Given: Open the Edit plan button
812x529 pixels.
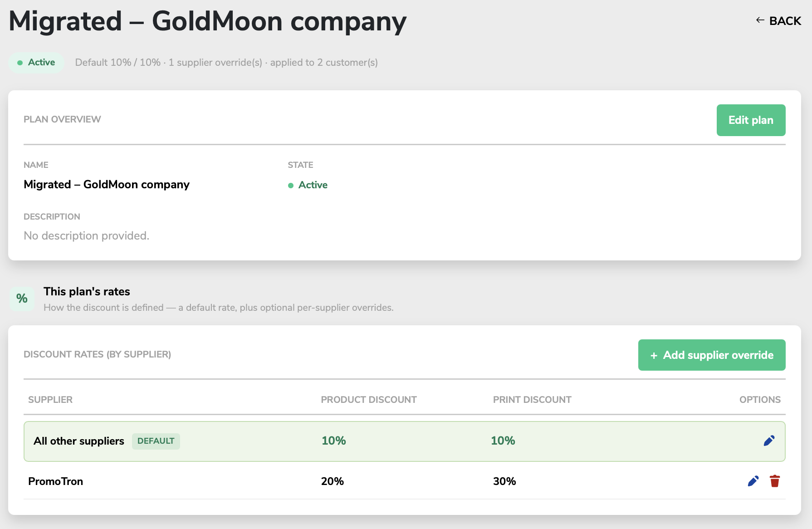Looking at the screenshot, I should click(x=751, y=120).
